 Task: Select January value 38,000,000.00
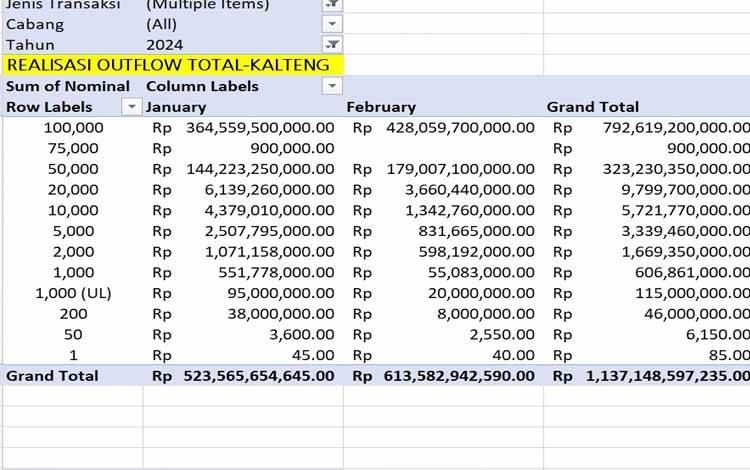pyautogui.click(x=281, y=314)
